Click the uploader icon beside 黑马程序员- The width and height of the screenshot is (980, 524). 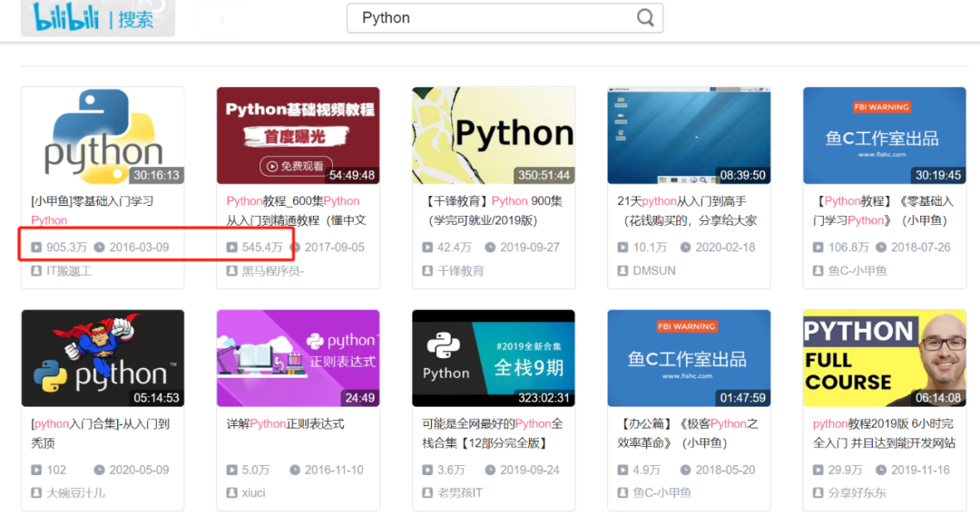click(232, 271)
